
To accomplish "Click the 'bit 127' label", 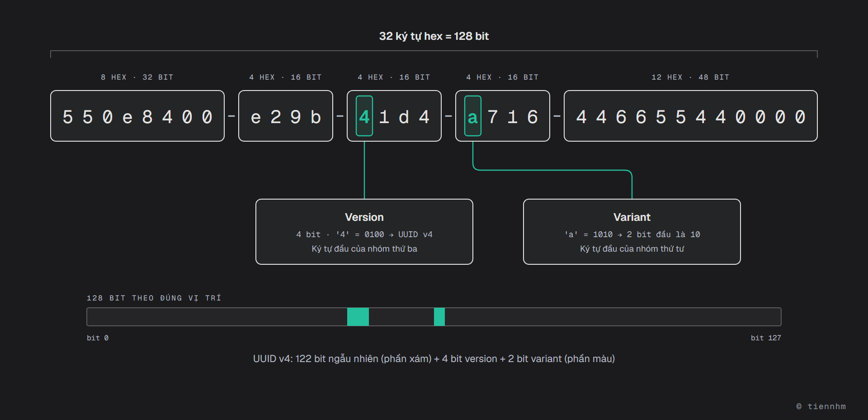I will [766, 338].
